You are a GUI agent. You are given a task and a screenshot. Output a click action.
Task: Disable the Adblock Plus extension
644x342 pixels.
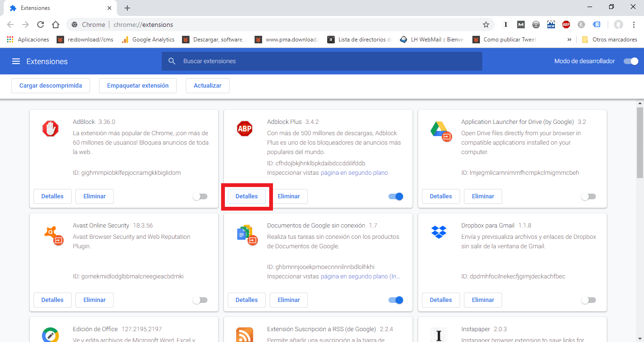pos(396,196)
